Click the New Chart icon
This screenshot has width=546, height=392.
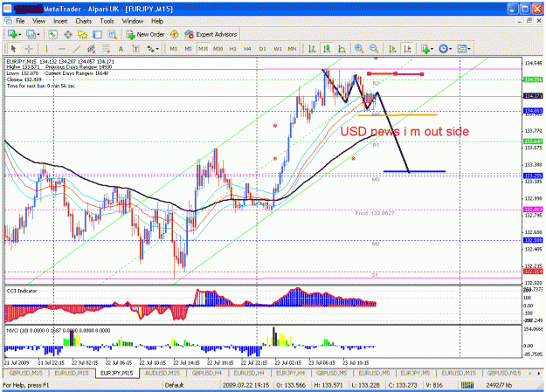[x=12, y=34]
